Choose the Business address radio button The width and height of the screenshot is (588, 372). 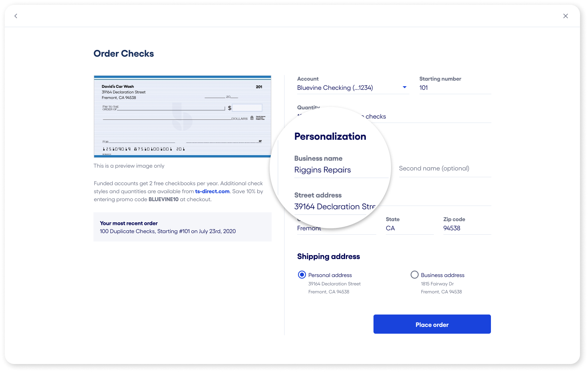(415, 275)
